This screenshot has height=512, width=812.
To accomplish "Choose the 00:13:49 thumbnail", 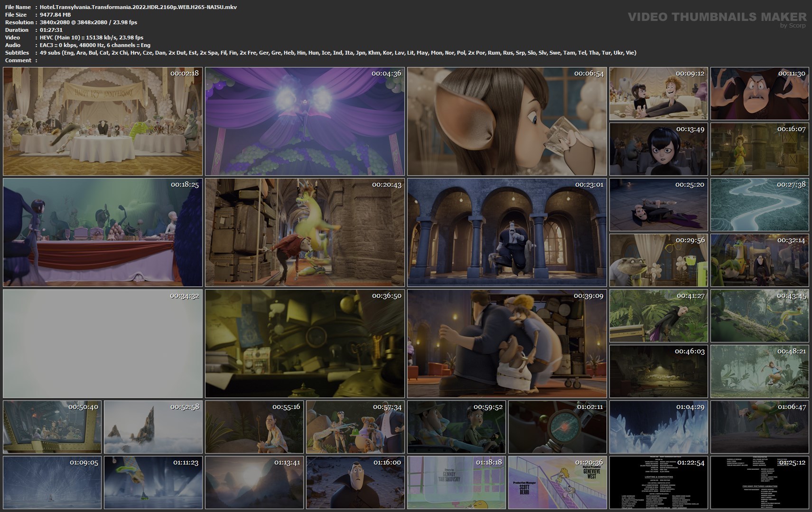I will click(658, 149).
